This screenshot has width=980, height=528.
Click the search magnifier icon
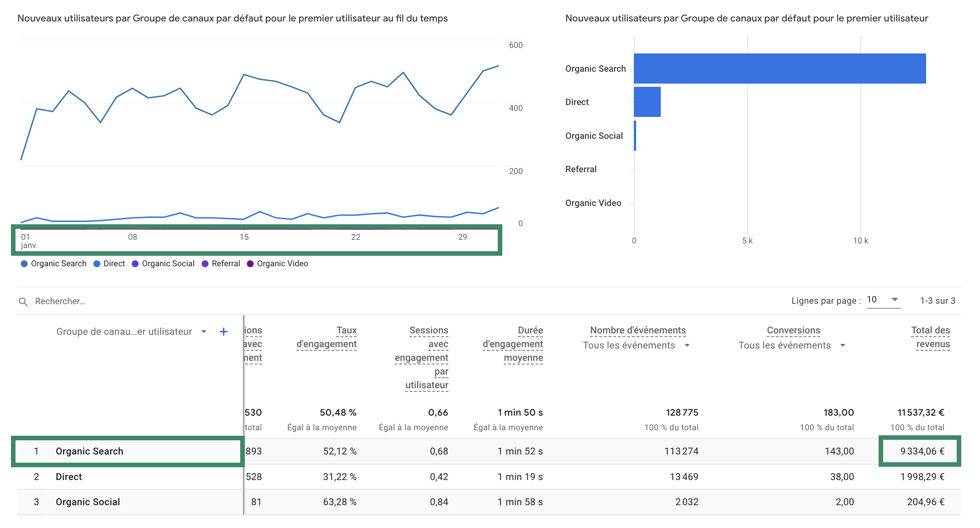(x=23, y=301)
